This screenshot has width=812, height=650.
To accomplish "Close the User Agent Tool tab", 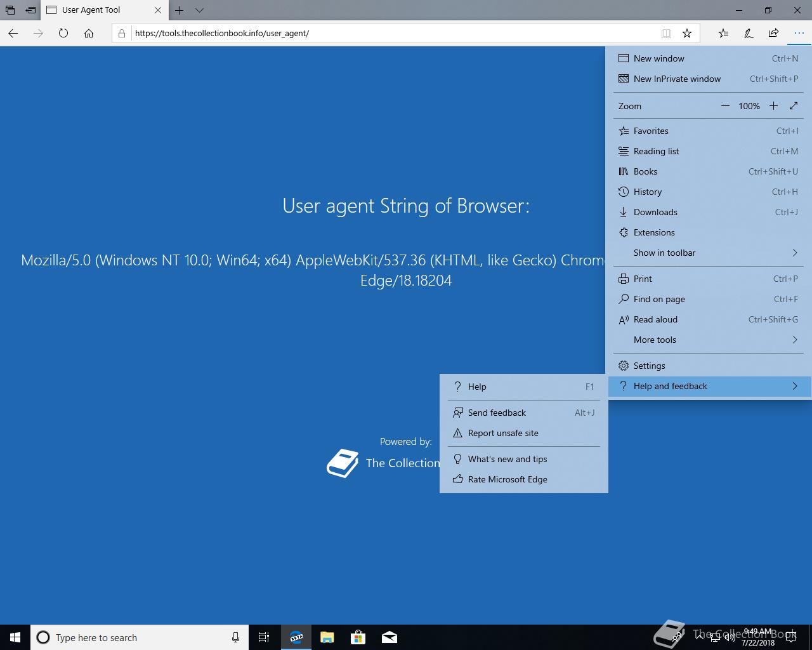I will [x=158, y=10].
